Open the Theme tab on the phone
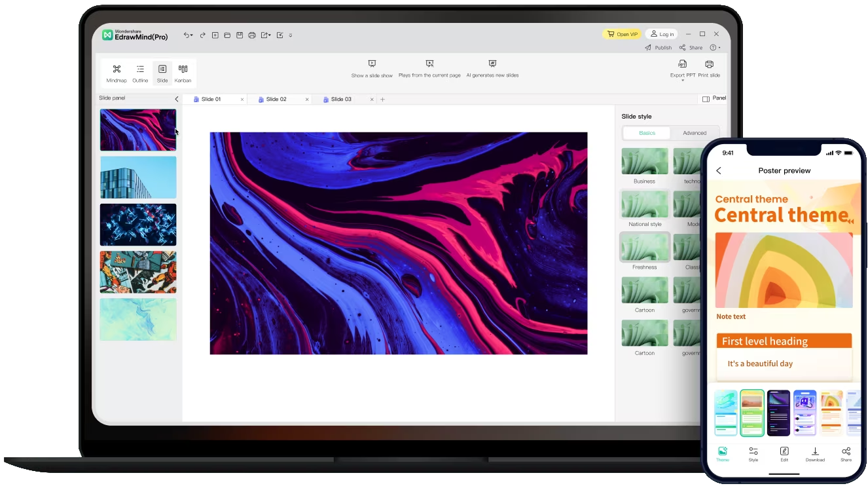 click(x=723, y=454)
